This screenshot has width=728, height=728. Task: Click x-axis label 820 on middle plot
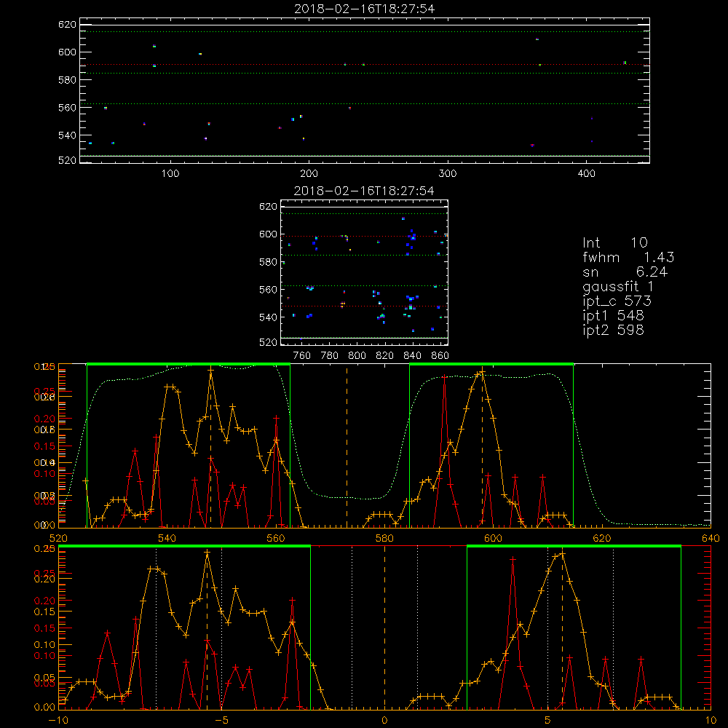click(x=385, y=356)
